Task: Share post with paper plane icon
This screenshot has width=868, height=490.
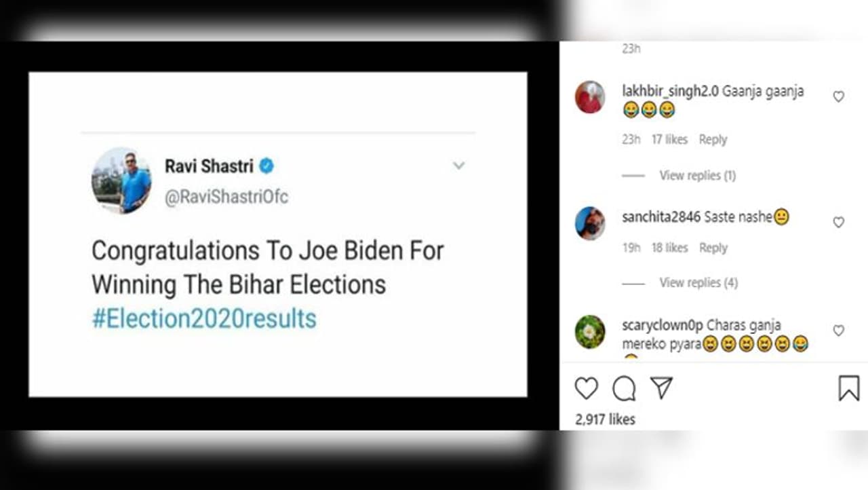Action: pyautogui.click(x=661, y=388)
